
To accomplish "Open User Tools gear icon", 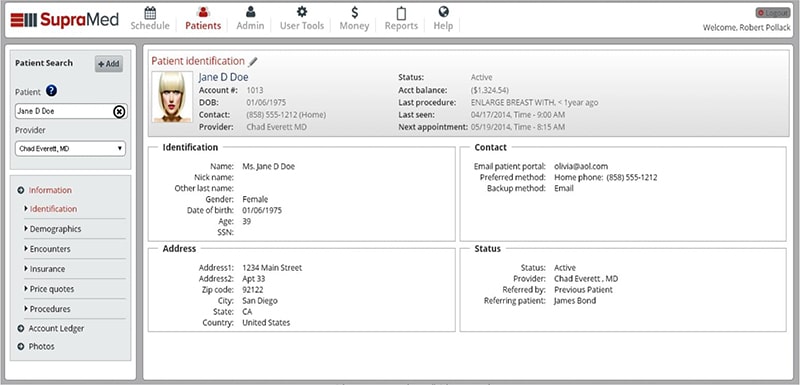I will tap(302, 12).
